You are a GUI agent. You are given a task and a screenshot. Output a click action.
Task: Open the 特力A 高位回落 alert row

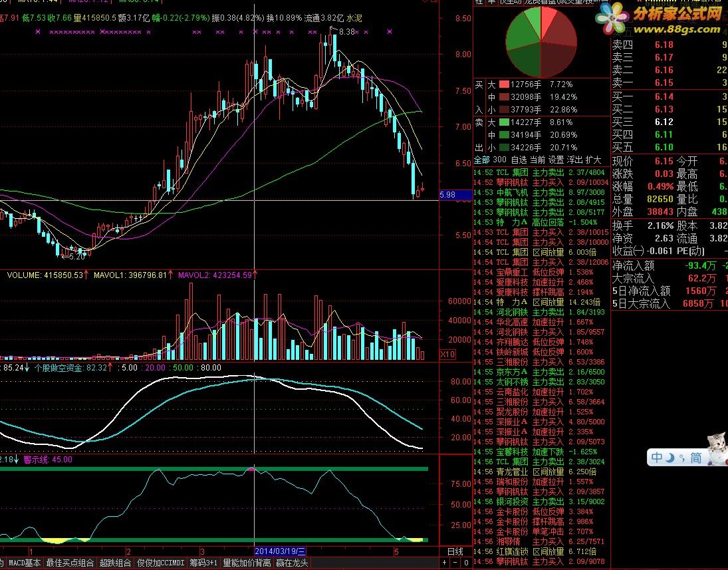tap(541, 222)
